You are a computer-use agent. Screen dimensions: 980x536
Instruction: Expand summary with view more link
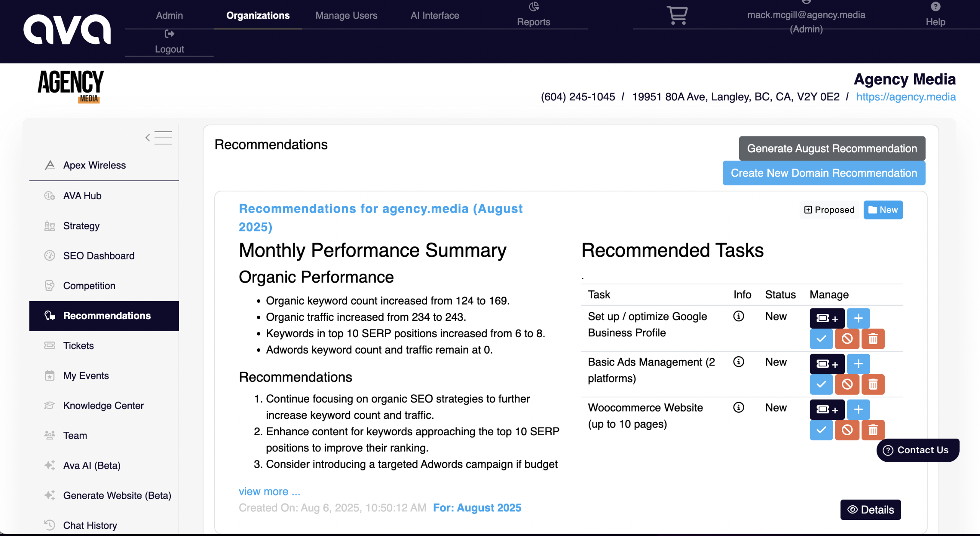click(269, 491)
